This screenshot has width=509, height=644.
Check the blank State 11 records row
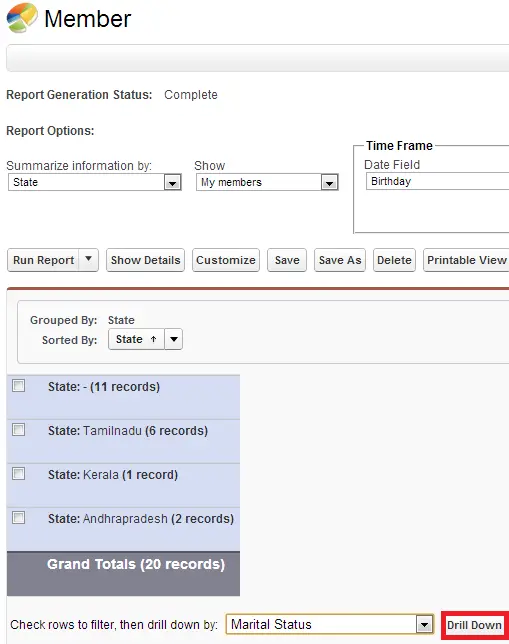[18, 386]
